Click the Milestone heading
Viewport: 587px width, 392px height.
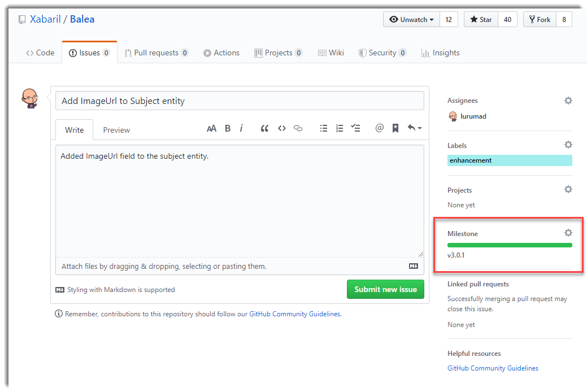462,234
